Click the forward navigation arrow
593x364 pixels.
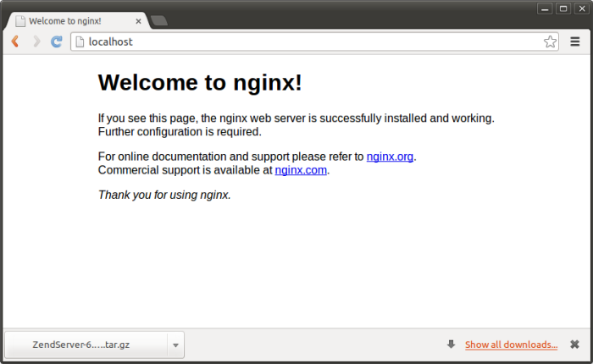[36, 41]
